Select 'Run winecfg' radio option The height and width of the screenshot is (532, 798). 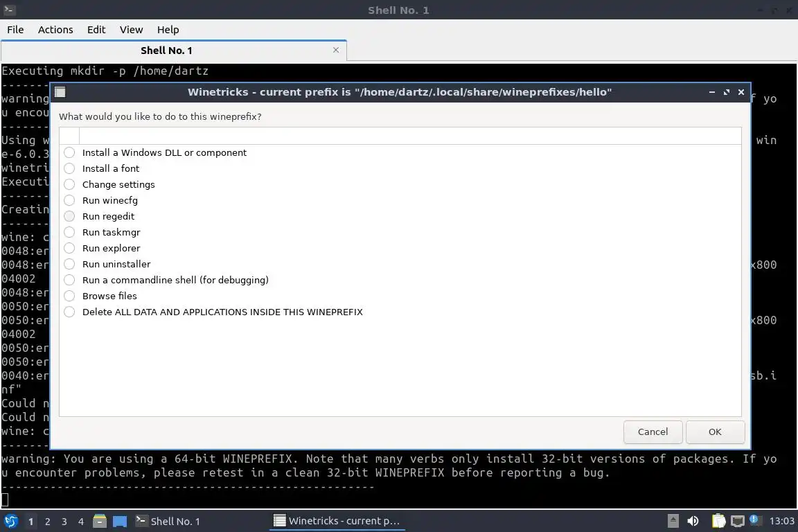click(69, 201)
